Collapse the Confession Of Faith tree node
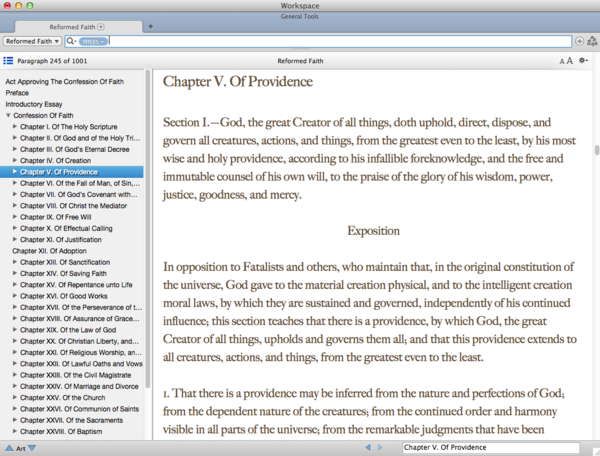The width and height of the screenshot is (600, 456). 8,115
